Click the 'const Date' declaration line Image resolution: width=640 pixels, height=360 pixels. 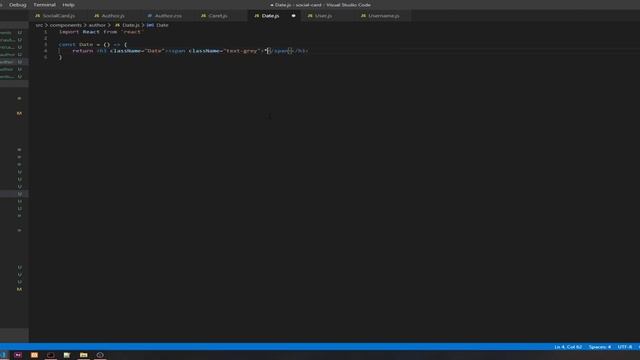tap(93, 44)
